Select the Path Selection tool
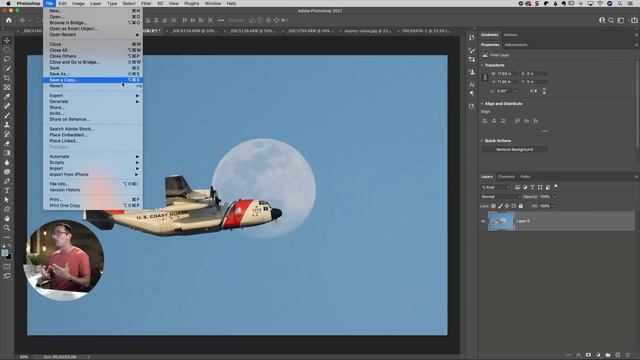This screenshot has width=640, height=360. [x=7, y=200]
